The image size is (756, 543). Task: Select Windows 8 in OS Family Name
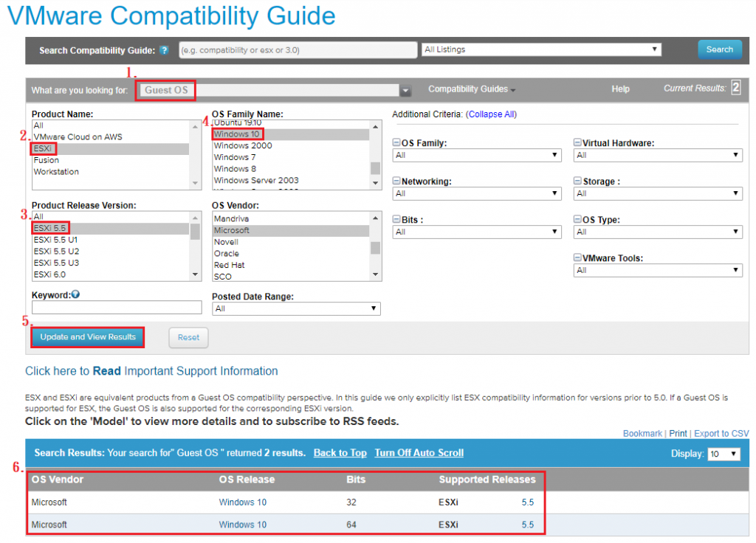click(x=291, y=169)
